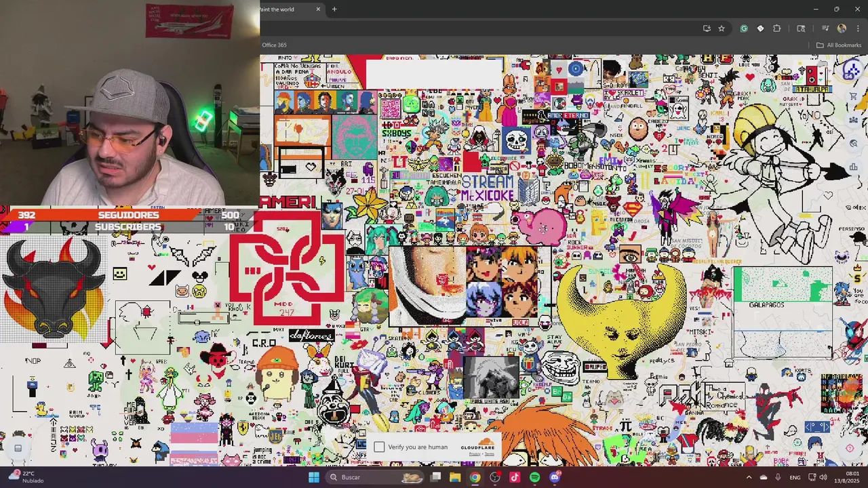
Task: Click the Buscar taskbar search box
Action: [376, 477]
